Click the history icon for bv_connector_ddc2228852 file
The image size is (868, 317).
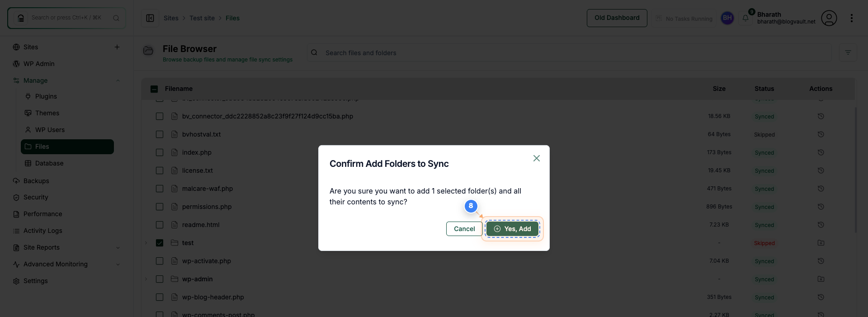tap(821, 116)
